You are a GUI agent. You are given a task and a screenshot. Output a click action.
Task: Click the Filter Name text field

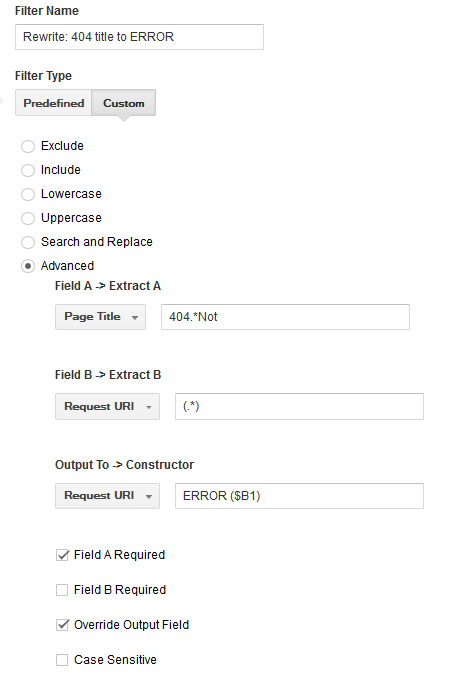[x=139, y=37]
